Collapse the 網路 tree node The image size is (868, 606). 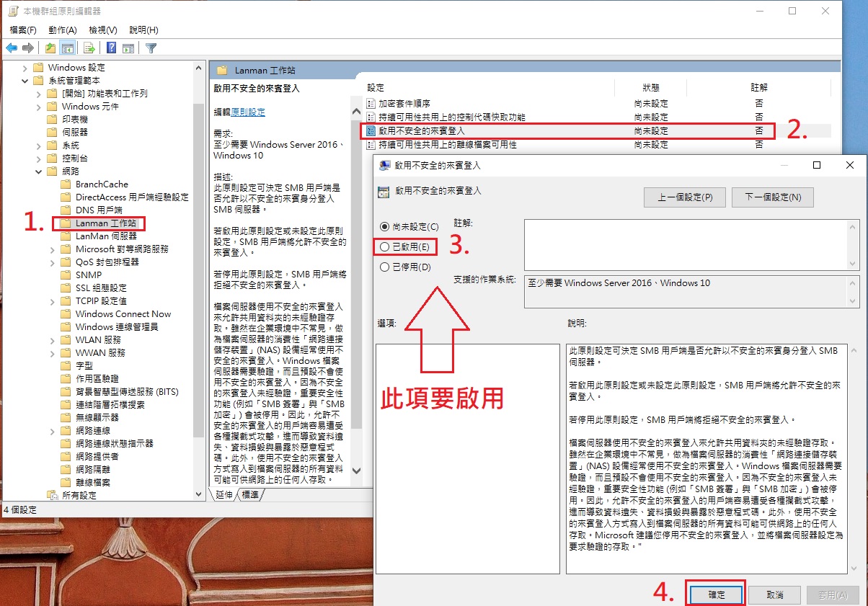tap(40, 171)
